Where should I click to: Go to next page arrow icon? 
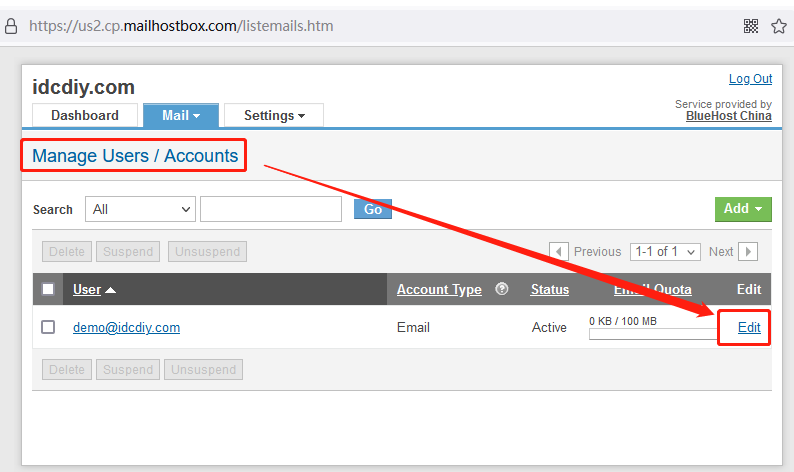coord(748,252)
